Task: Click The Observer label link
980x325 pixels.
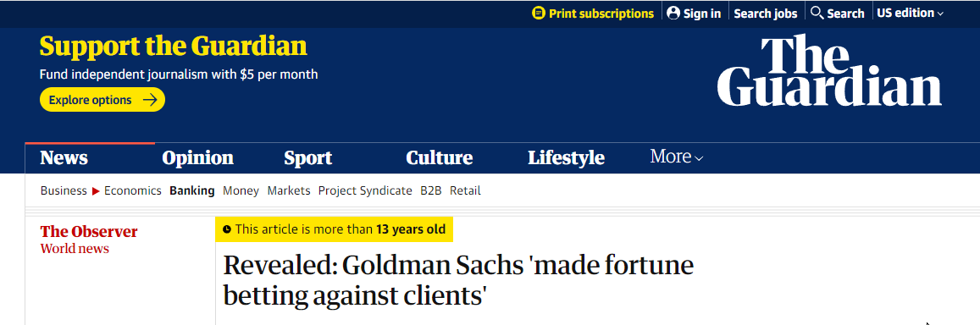Action: point(89,232)
